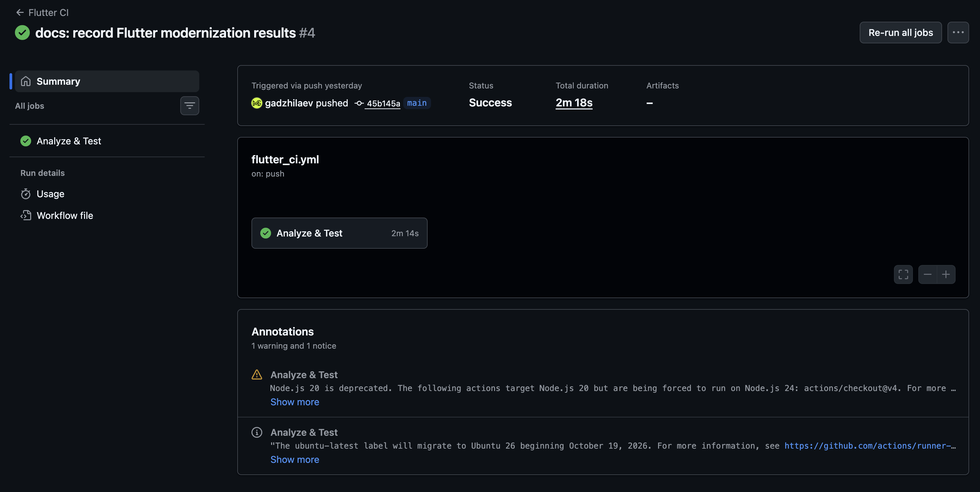The height and width of the screenshot is (492, 980).
Task: Go back to Flutter CI via arrow
Action: point(20,13)
